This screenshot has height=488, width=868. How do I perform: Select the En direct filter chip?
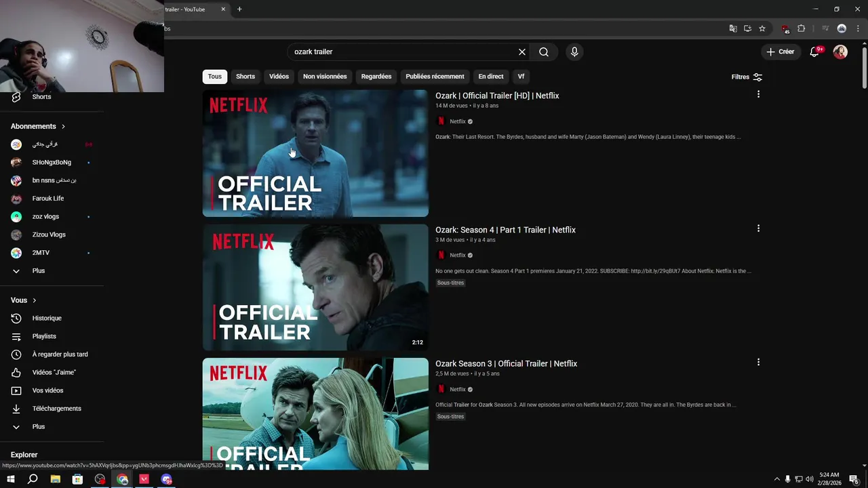(x=491, y=77)
